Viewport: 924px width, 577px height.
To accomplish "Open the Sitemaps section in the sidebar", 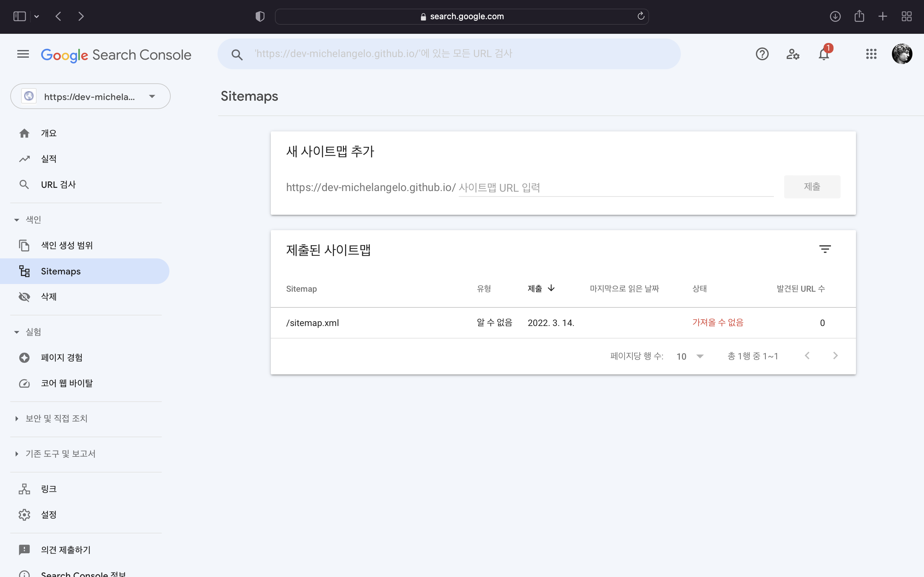I will click(x=61, y=271).
